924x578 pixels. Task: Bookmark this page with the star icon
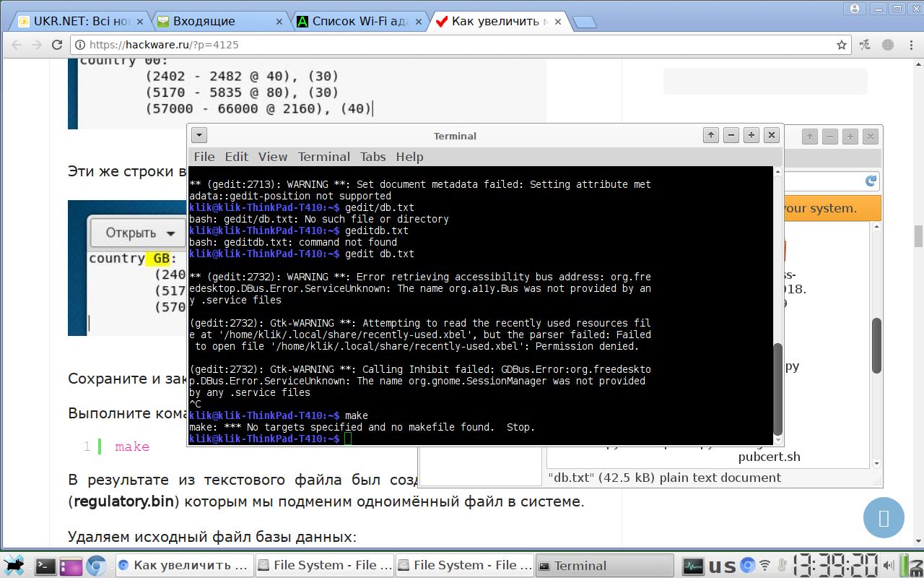[x=841, y=45]
